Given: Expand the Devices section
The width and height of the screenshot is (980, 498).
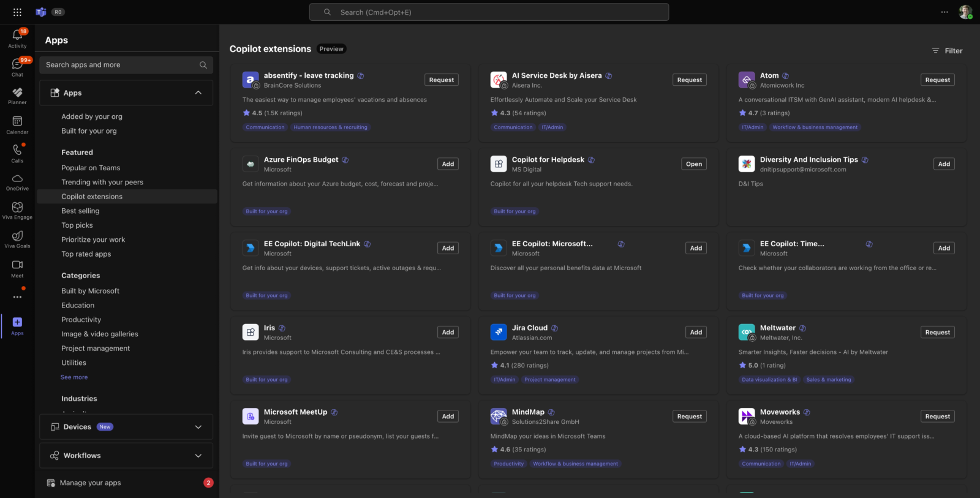Looking at the screenshot, I should 126,427.
